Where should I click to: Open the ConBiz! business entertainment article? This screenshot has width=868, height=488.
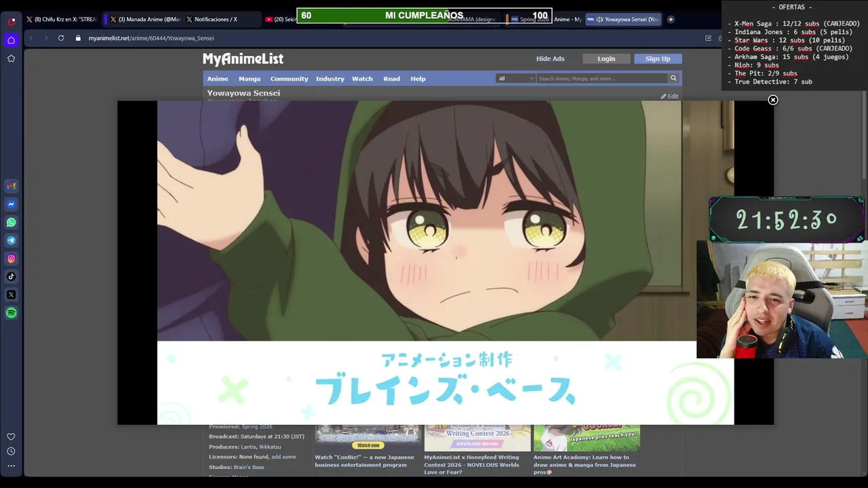364,461
